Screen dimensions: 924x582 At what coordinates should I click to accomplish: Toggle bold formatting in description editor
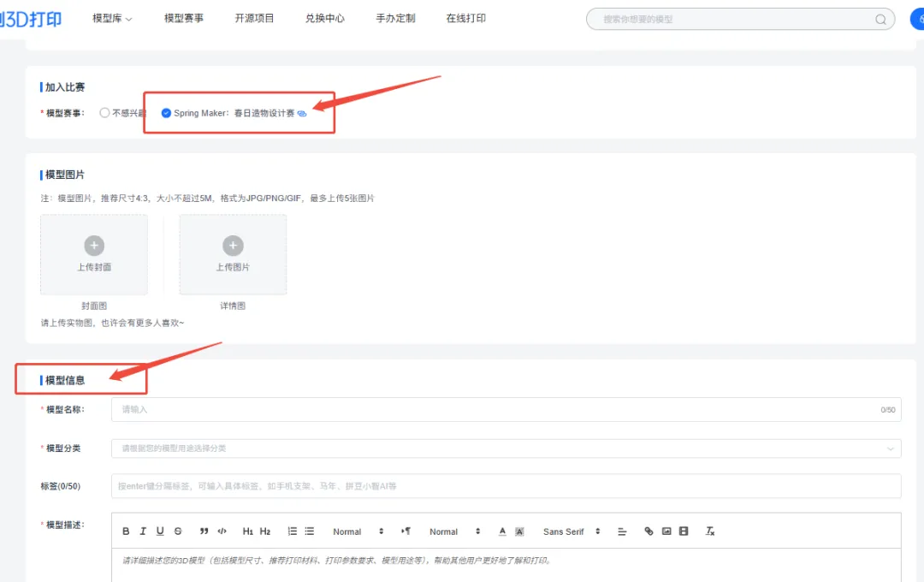tap(126, 532)
